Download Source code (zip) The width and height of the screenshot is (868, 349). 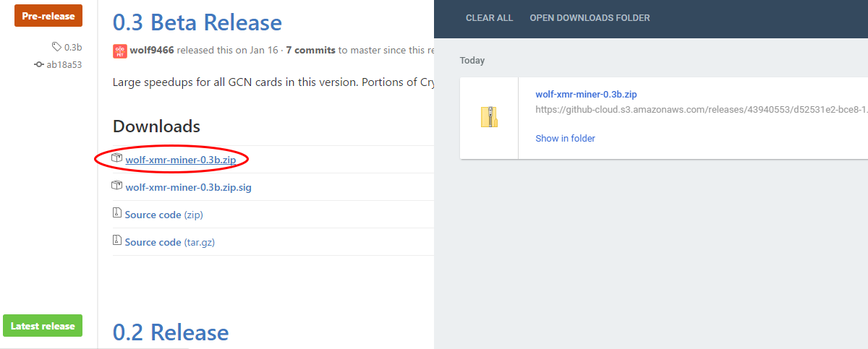[163, 215]
